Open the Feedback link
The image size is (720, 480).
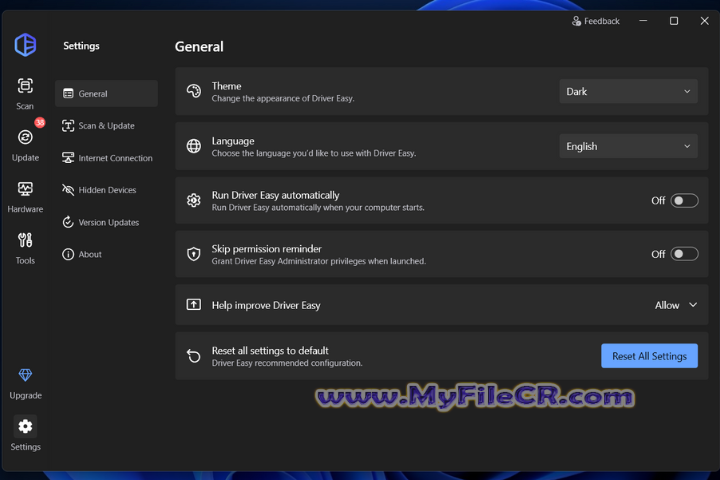tap(596, 21)
